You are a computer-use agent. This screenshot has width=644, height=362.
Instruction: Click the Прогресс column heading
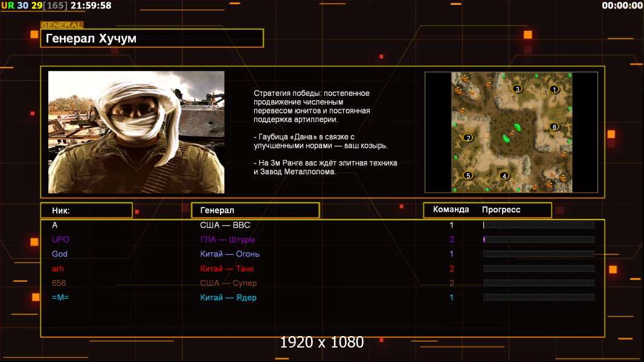click(x=501, y=210)
